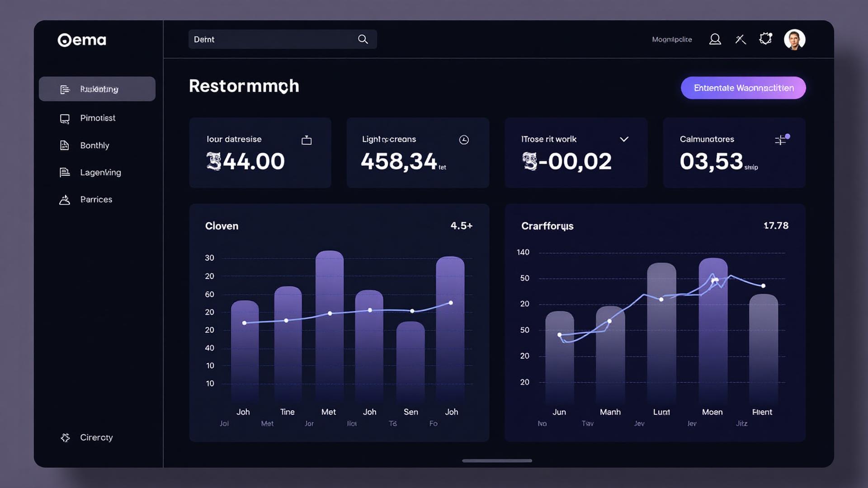Click the clipboard icon on the 'lour datresise' card
The height and width of the screenshot is (488, 868).
[x=307, y=140]
